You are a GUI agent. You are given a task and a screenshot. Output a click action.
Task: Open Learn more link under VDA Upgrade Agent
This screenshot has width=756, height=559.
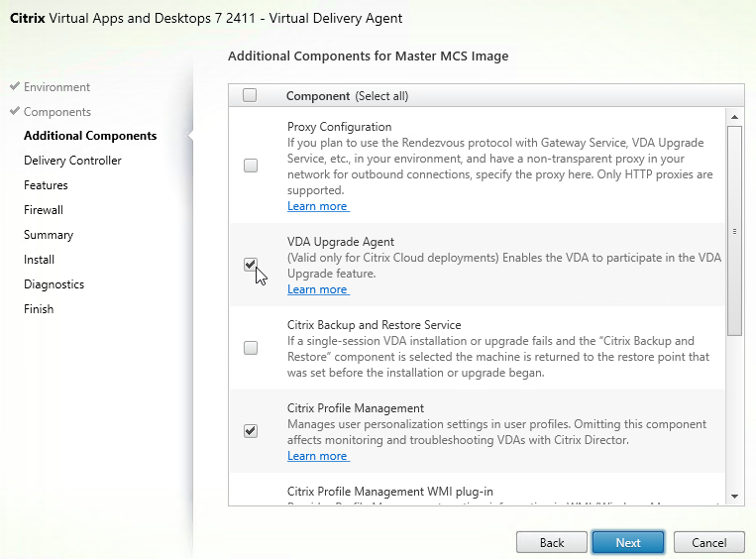pos(318,289)
